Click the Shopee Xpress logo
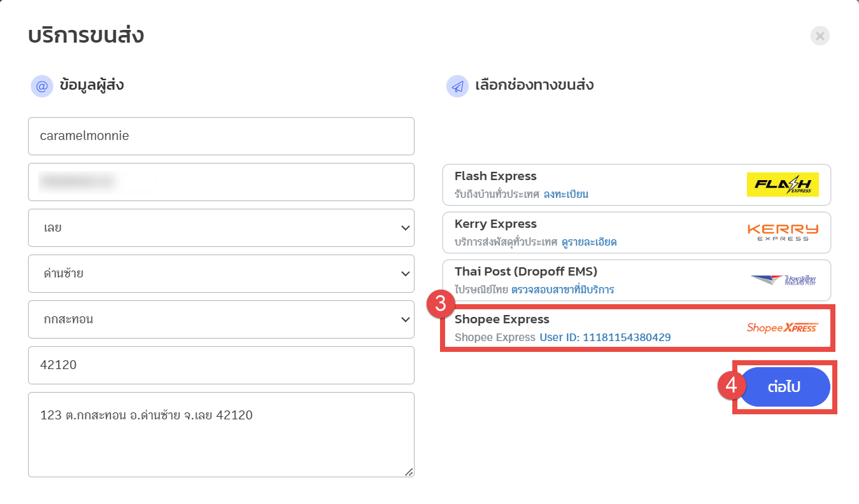This screenshot has height=504, width=859. pyautogui.click(x=783, y=328)
